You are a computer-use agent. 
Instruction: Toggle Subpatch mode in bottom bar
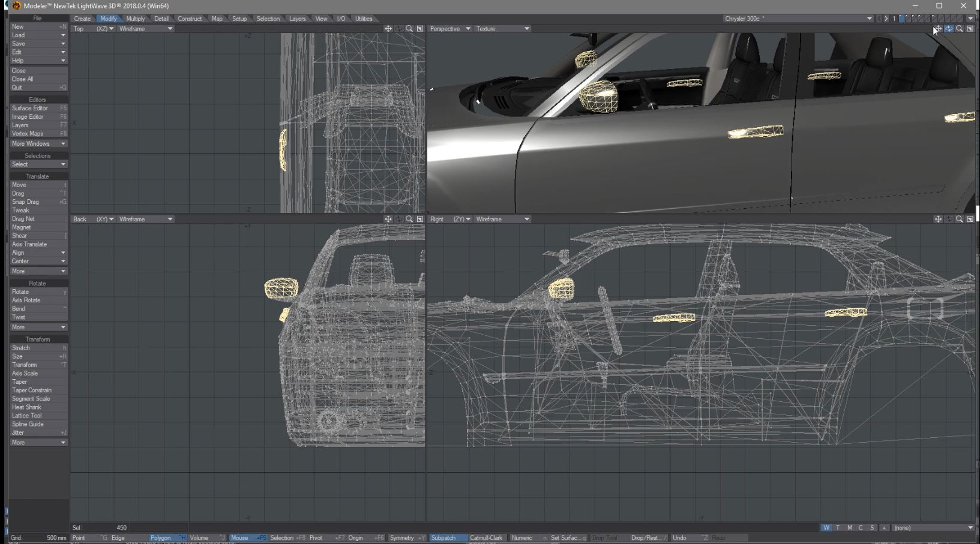point(444,538)
